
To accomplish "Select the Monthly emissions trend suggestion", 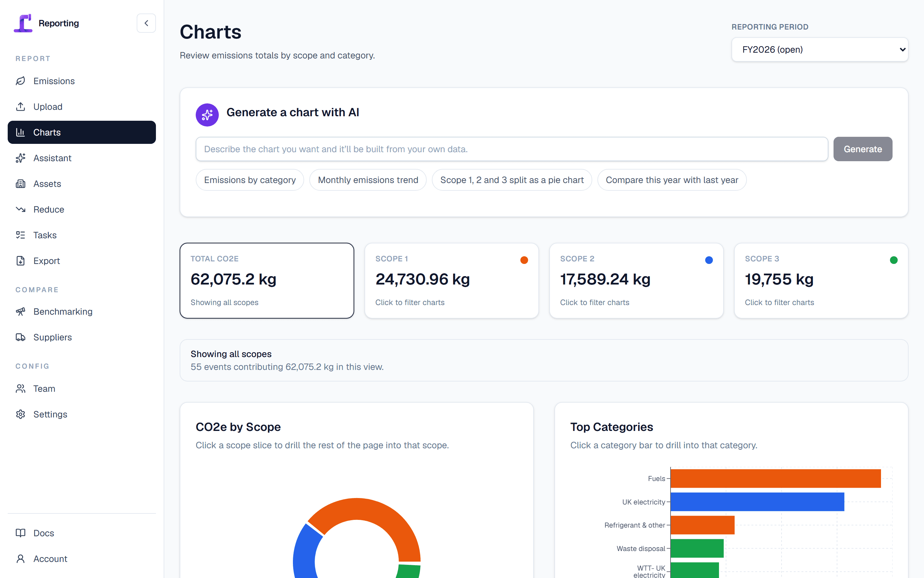I will click(368, 180).
